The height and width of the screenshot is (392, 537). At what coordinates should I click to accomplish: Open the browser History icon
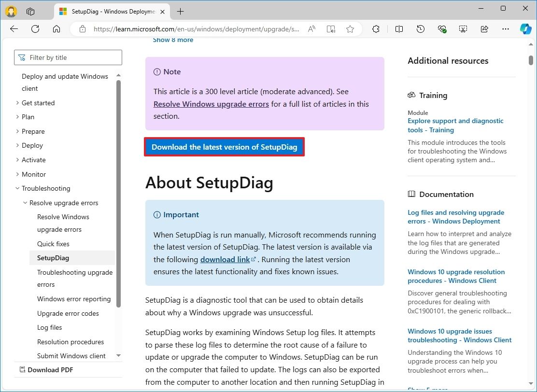pyautogui.click(x=420, y=29)
